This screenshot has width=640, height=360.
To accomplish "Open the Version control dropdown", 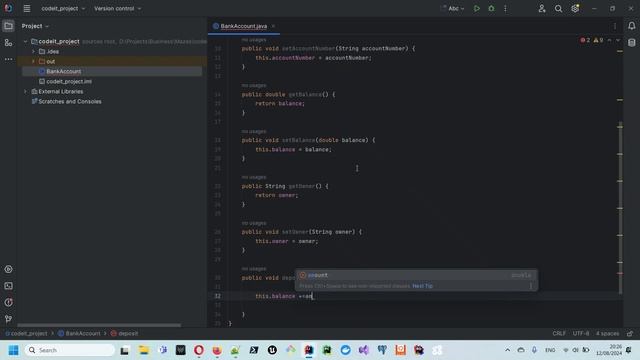I will click(118, 9).
